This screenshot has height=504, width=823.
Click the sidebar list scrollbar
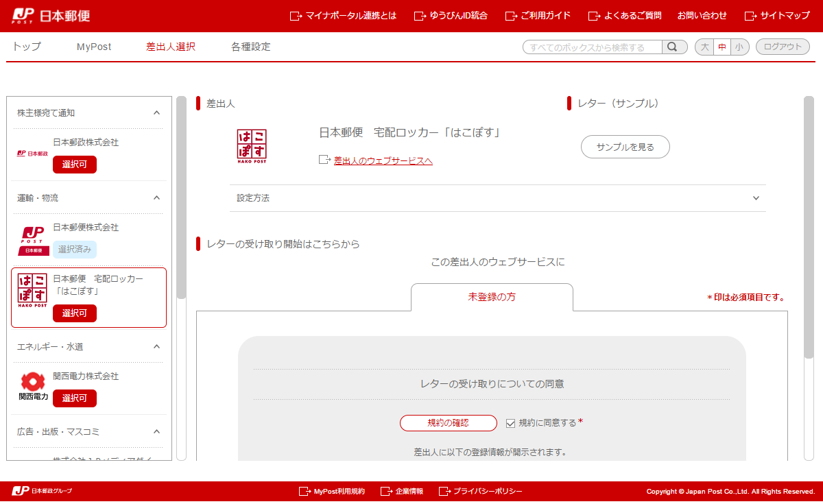(x=181, y=198)
